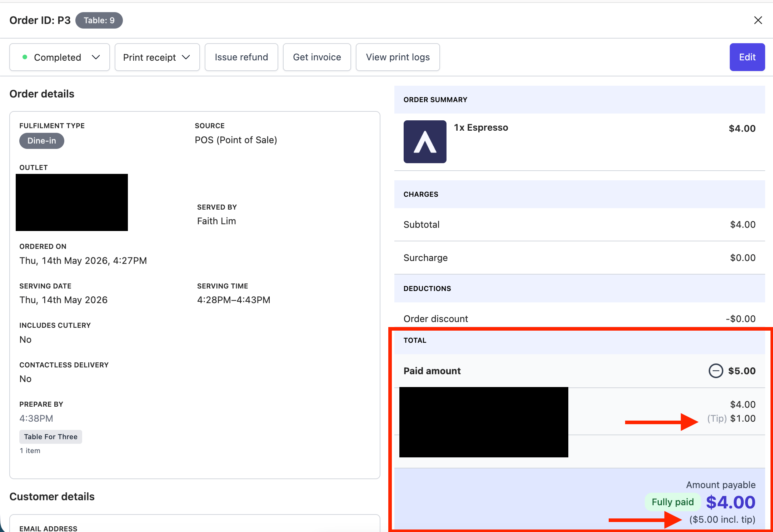Collapse the Paid amount breakdown
The width and height of the screenshot is (773, 532).
tap(716, 371)
